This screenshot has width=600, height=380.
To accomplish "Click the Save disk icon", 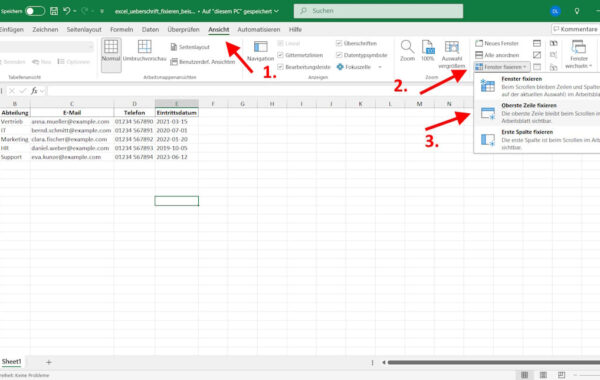I will click(54, 11).
